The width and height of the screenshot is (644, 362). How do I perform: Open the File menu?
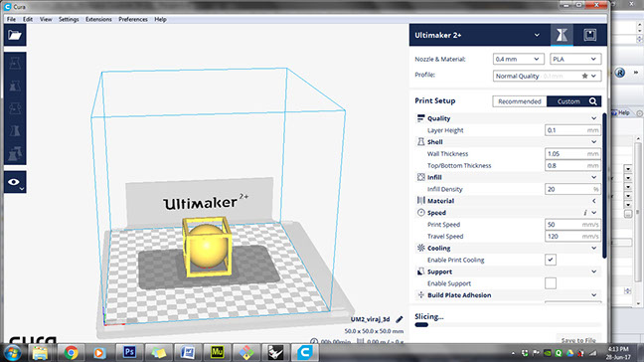click(11, 19)
